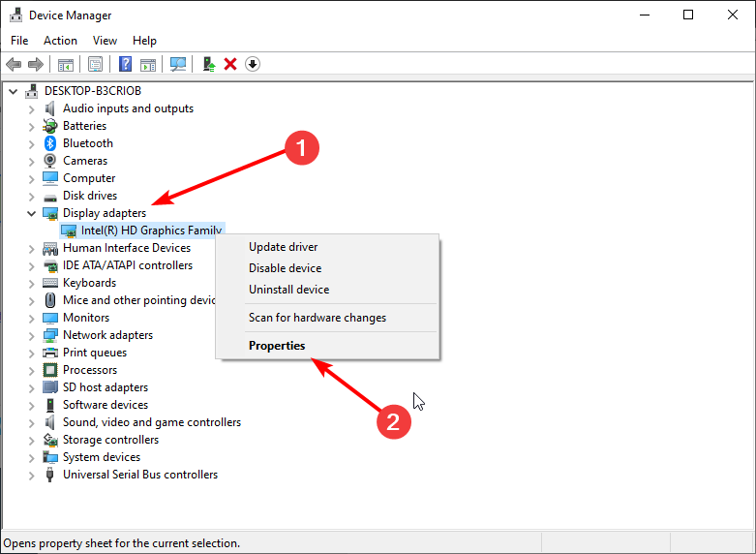Click the Keyboards category icon

point(50,283)
